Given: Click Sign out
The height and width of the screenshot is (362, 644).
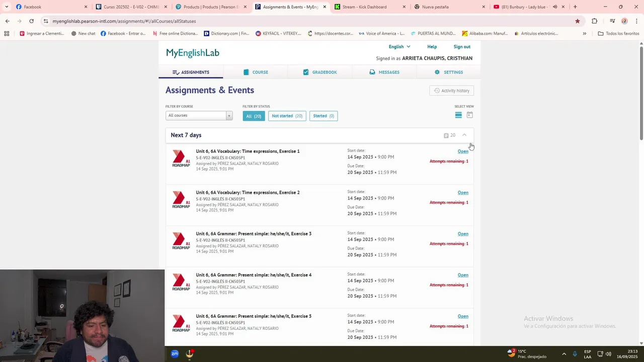Looking at the screenshot, I should (462, 47).
